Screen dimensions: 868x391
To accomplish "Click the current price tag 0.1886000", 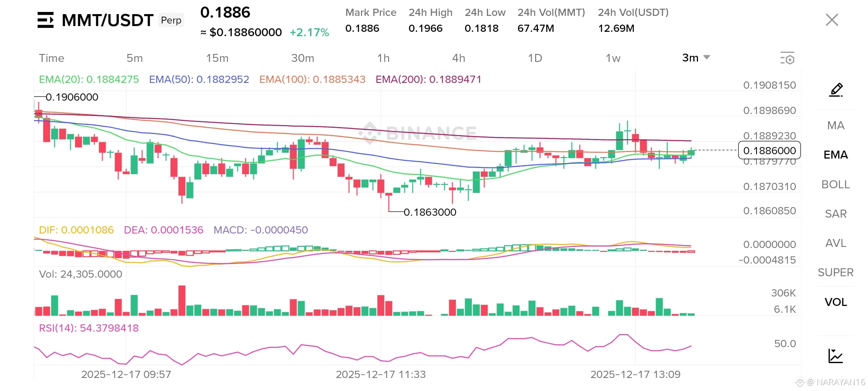I will click(769, 151).
